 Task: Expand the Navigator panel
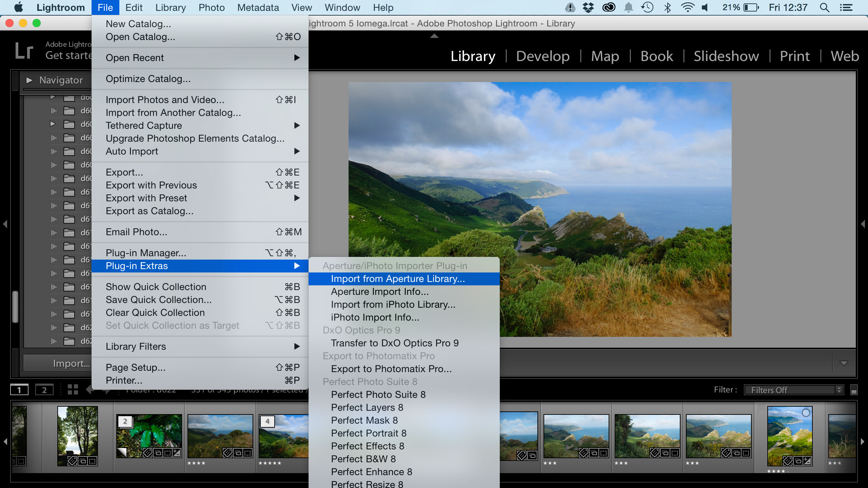click(29, 80)
